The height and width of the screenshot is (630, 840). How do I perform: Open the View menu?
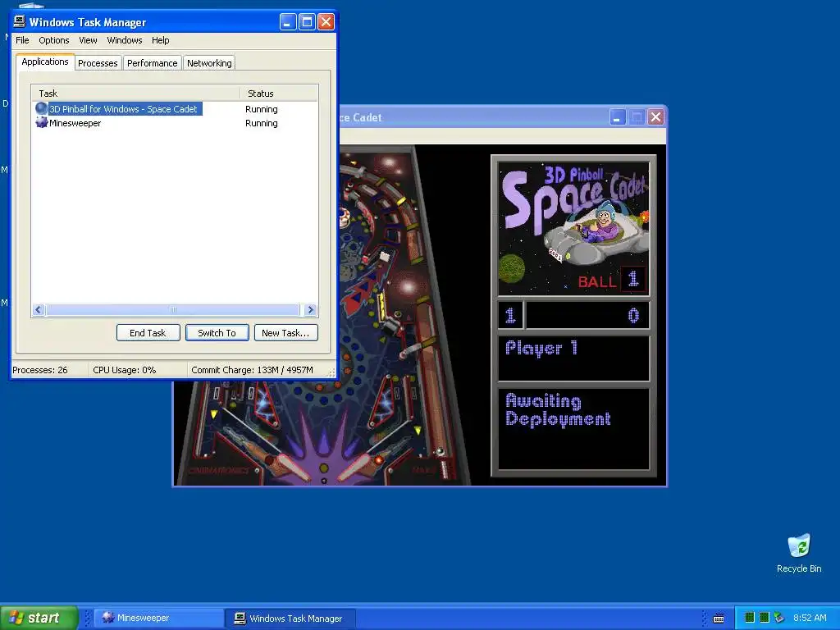pos(88,40)
